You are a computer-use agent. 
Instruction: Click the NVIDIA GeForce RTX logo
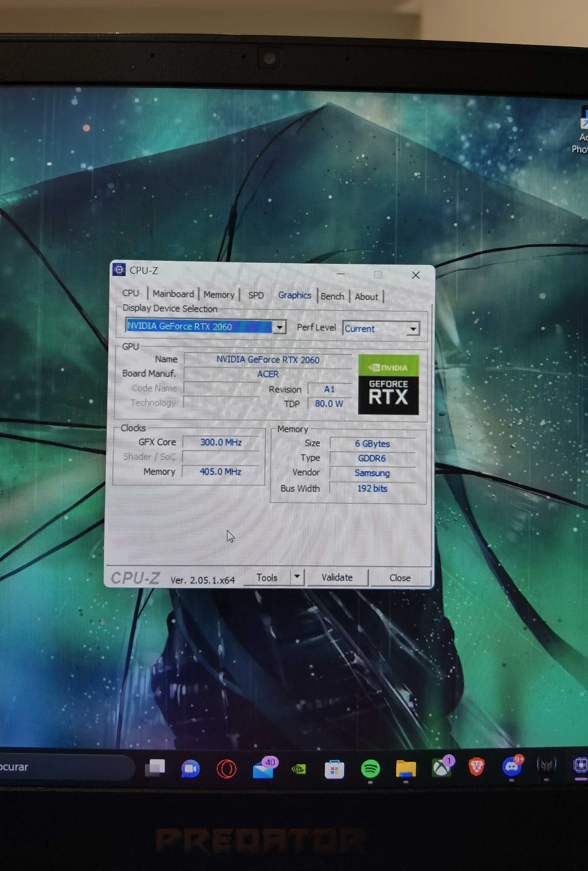point(388,384)
